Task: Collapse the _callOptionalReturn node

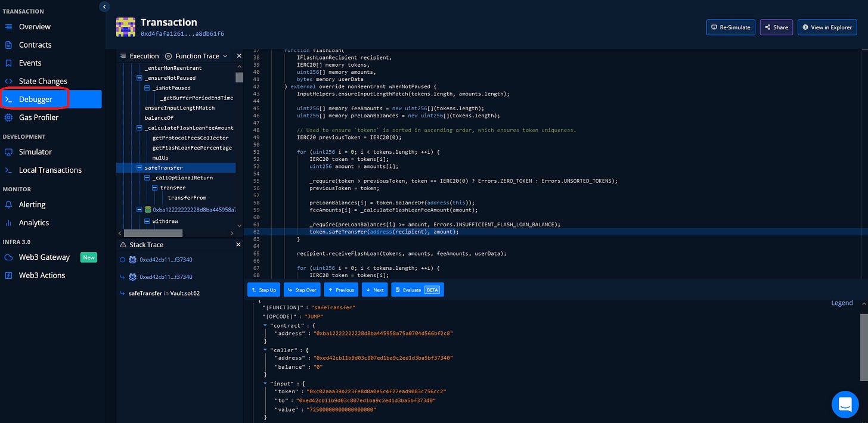Action: [x=147, y=178]
